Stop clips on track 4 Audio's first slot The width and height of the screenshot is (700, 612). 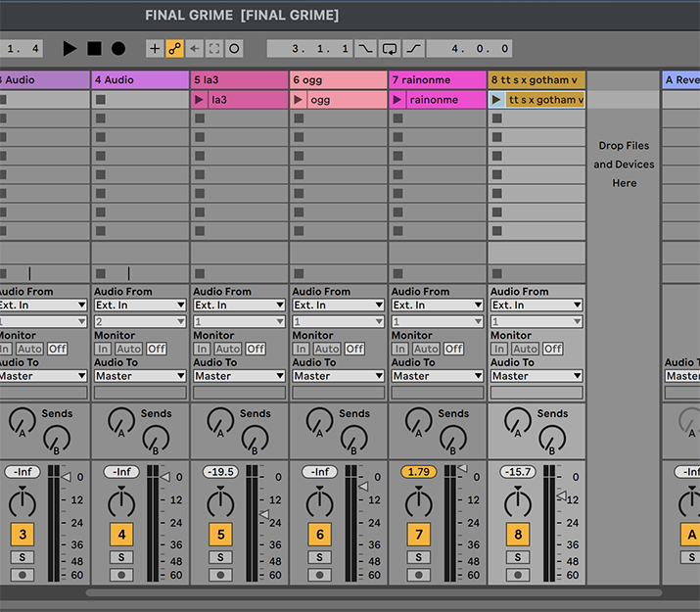click(x=101, y=100)
